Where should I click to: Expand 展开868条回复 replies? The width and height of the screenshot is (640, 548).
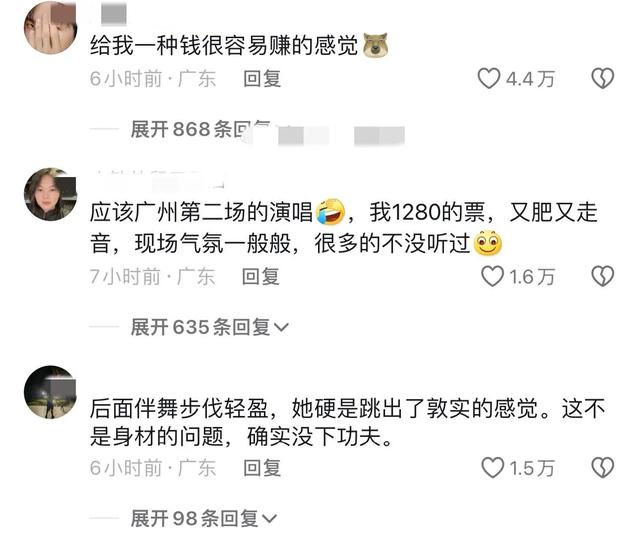(200, 129)
